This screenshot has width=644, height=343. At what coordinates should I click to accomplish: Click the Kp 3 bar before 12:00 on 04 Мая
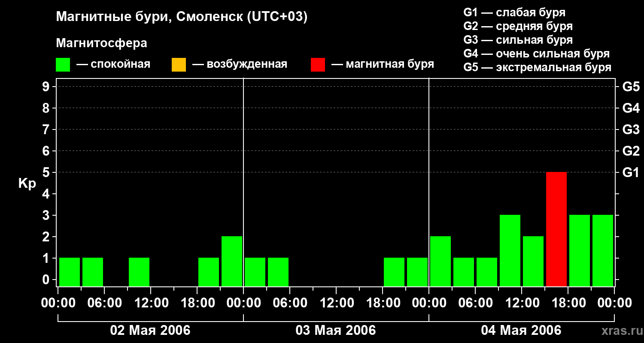click(510, 250)
